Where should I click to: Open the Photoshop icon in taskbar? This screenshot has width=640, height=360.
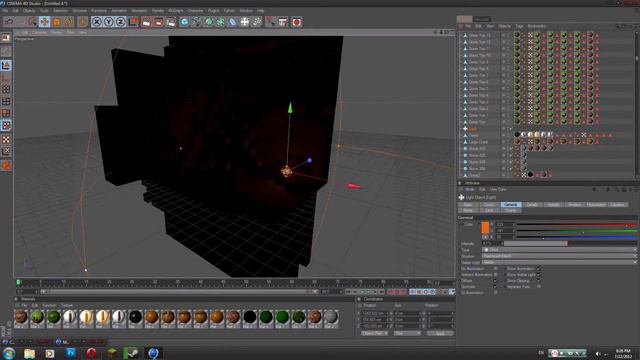(71, 353)
